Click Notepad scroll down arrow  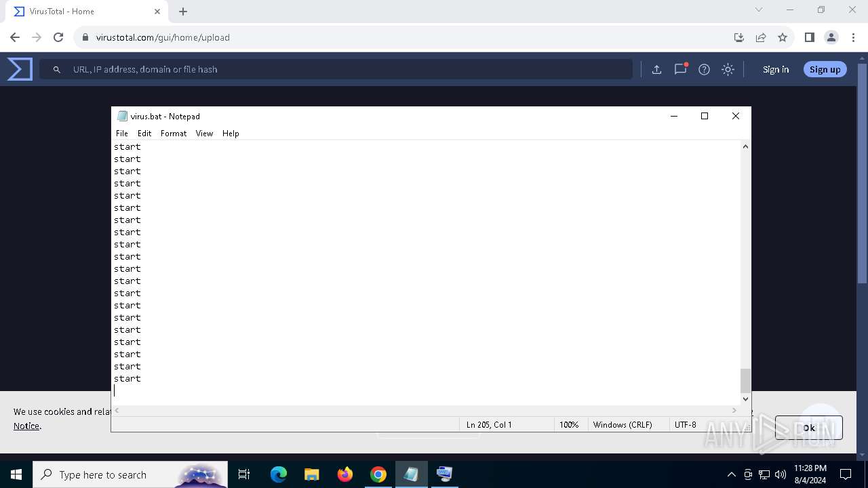(x=745, y=399)
